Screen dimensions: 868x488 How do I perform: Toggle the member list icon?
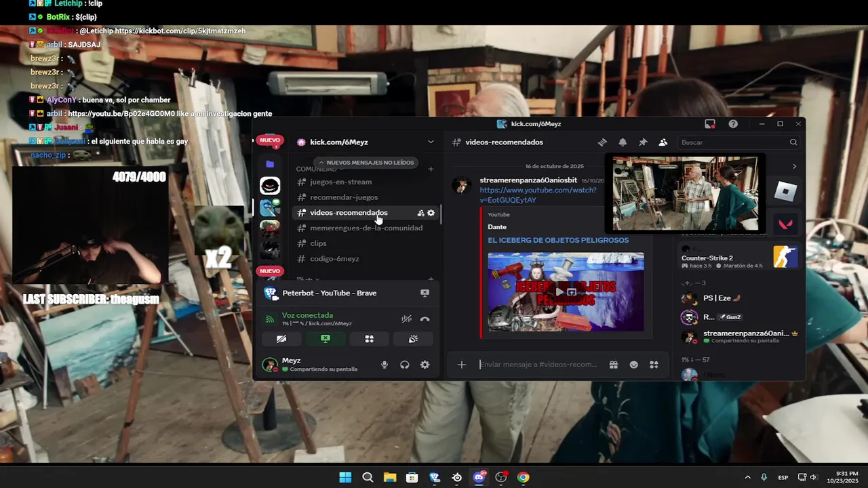[663, 142]
